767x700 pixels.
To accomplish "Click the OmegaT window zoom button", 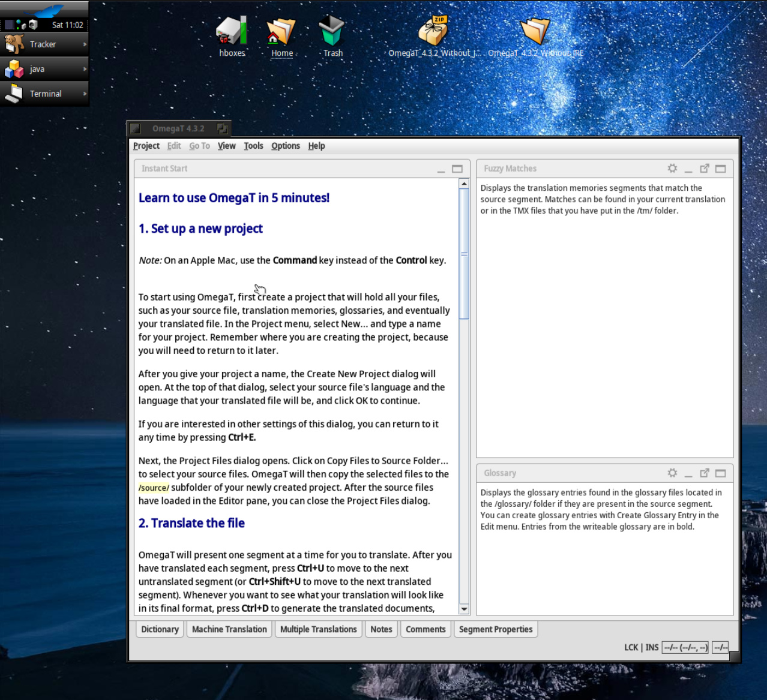I will point(223,128).
